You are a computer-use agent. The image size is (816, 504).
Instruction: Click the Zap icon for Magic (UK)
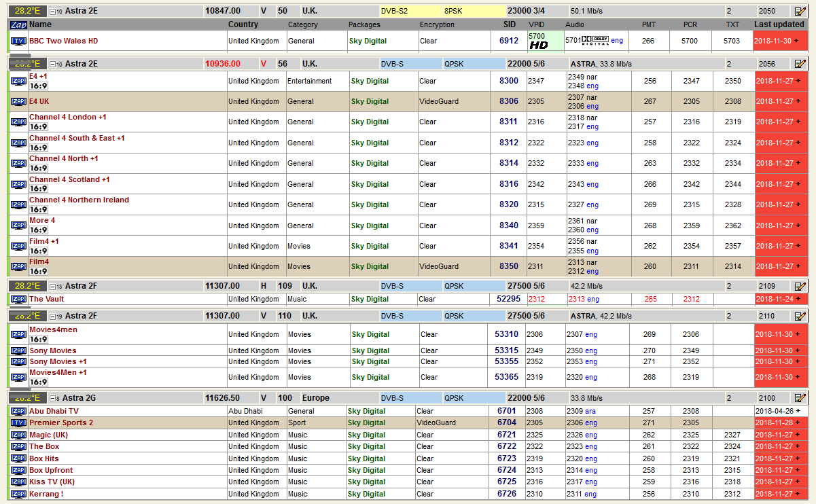point(18,435)
